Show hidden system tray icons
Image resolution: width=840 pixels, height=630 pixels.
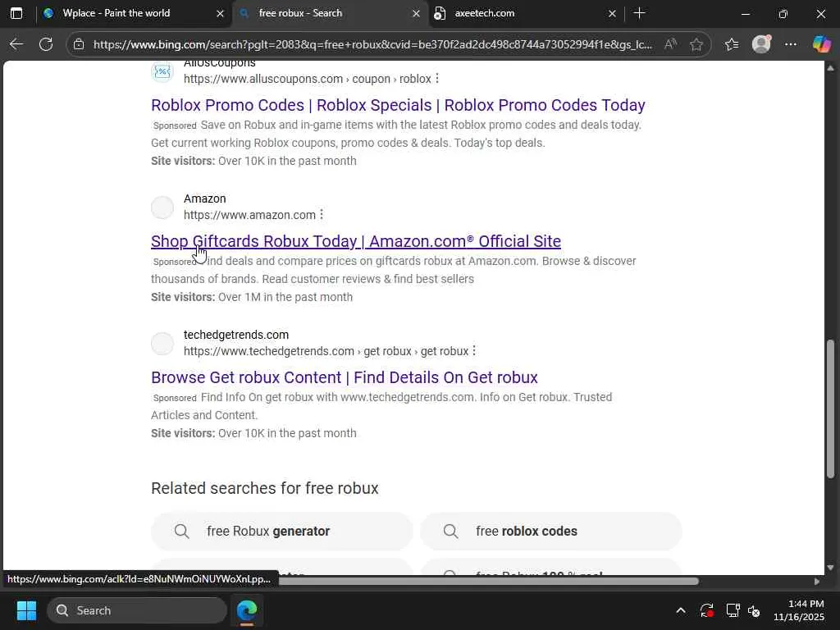pyautogui.click(x=680, y=610)
